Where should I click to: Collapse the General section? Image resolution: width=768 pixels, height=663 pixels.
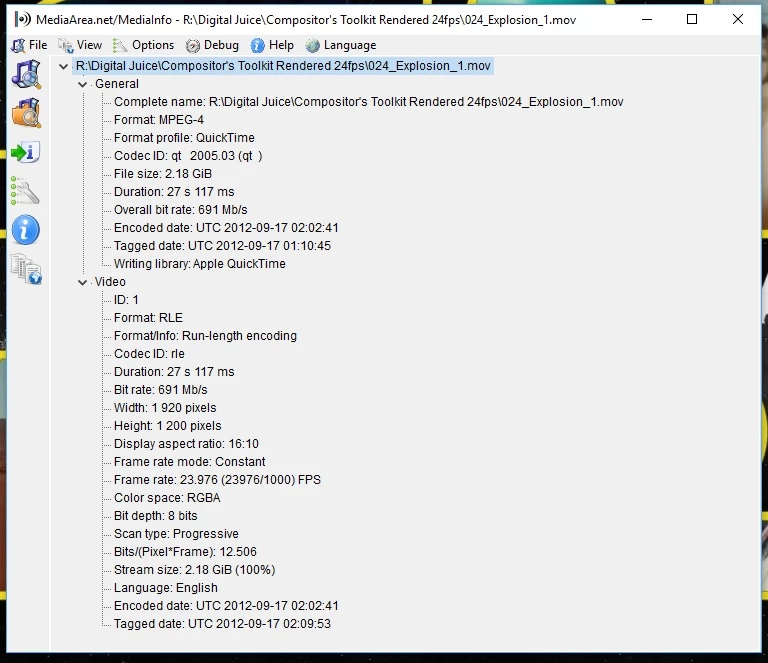click(x=82, y=84)
